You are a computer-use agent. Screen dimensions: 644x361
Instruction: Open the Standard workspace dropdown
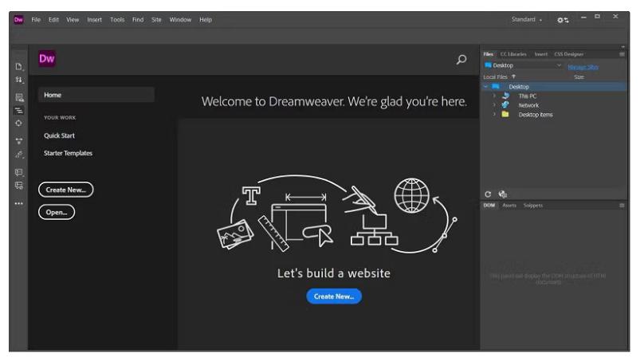click(x=527, y=19)
